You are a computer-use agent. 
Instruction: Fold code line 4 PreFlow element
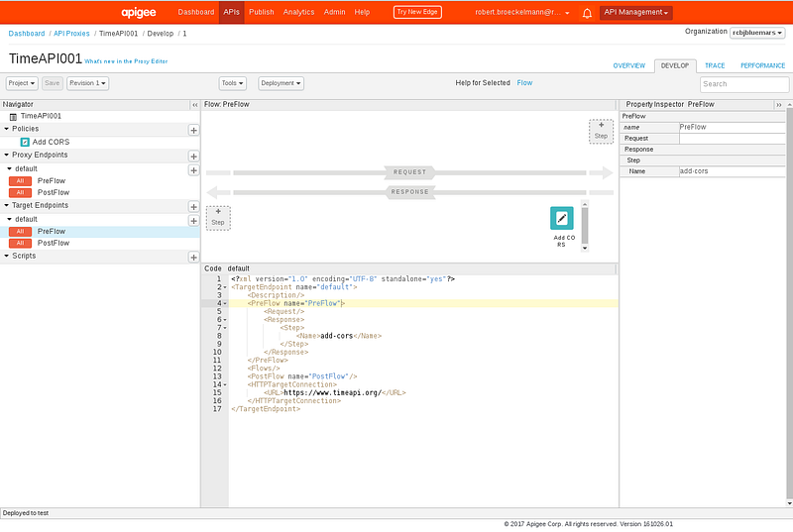(225, 303)
